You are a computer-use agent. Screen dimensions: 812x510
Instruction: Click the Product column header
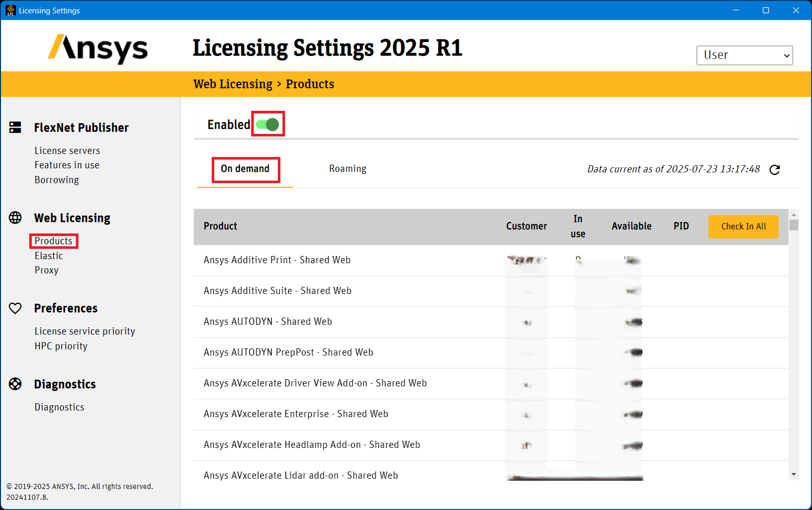[x=220, y=226]
